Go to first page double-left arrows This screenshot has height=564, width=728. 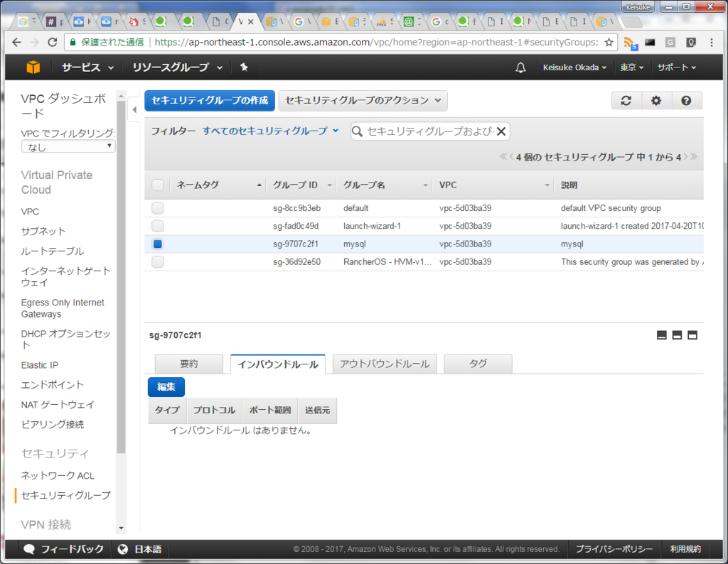[x=503, y=157]
